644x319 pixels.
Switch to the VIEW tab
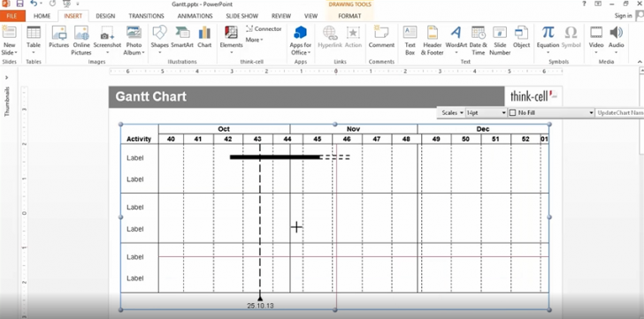(x=310, y=16)
